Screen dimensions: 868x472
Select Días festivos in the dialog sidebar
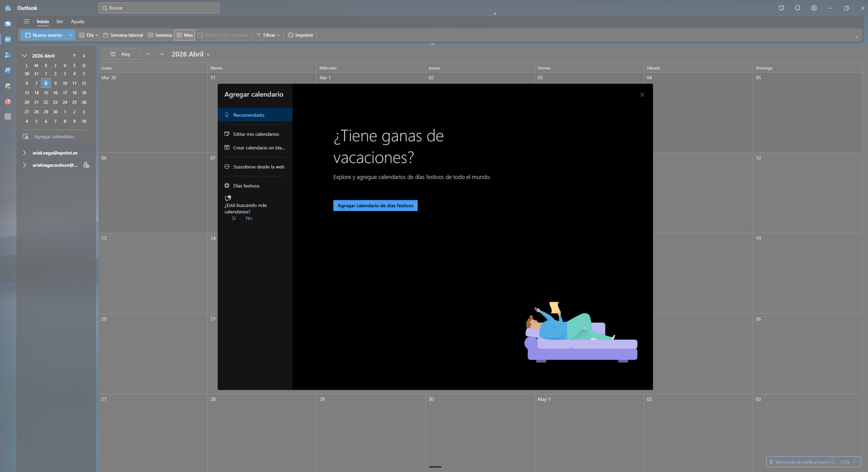pos(246,186)
